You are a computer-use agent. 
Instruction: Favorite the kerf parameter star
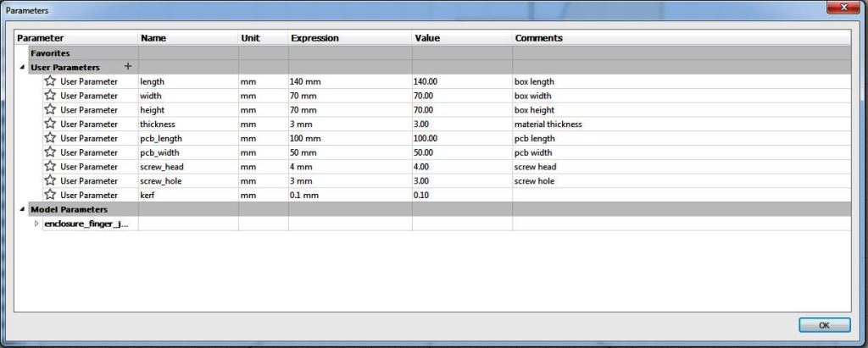coord(50,195)
